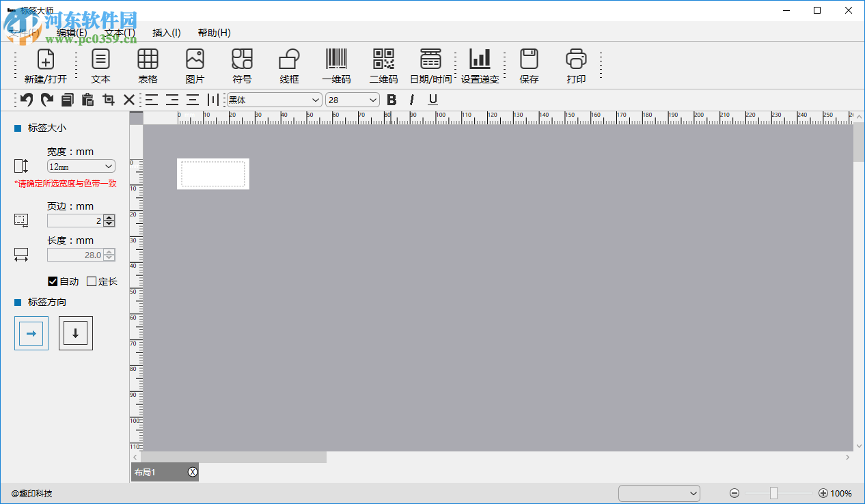Click the 保存 save icon
This screenshot has height=504, width=865.
point(529,59)
